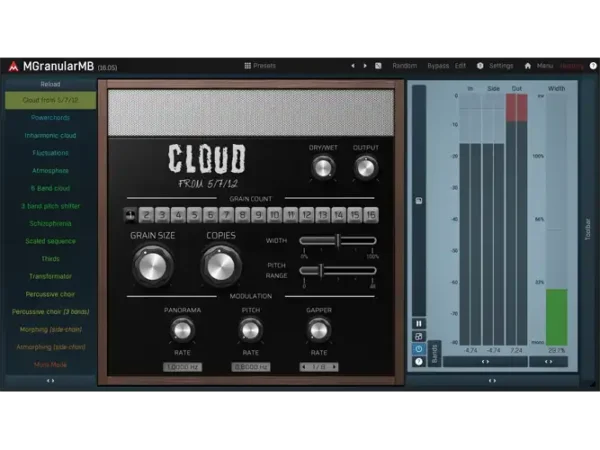The width and height of the screenshot is (600, 450).
Task: Click the meter popup window icon
Action: point(419,336)
